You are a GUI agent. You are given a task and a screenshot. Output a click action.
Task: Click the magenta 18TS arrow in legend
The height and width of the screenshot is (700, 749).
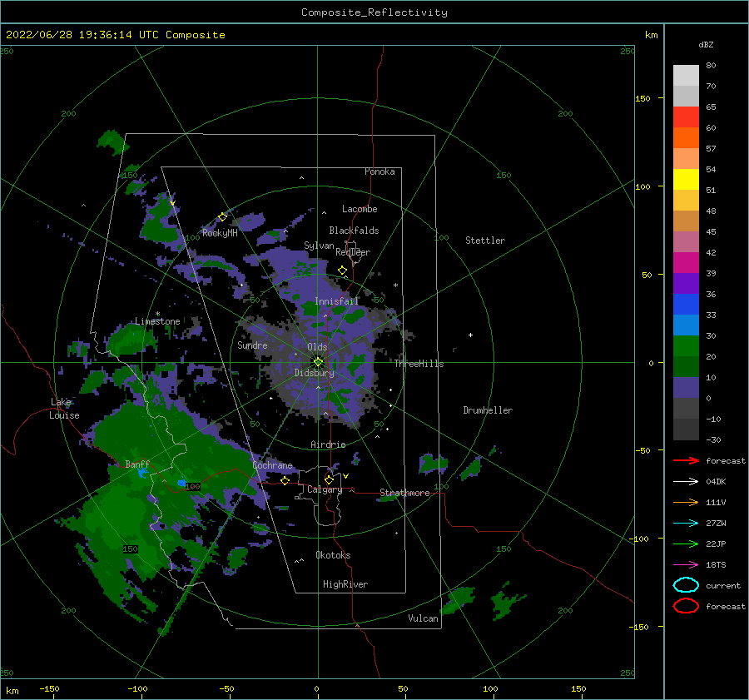(x=686, y=565)
